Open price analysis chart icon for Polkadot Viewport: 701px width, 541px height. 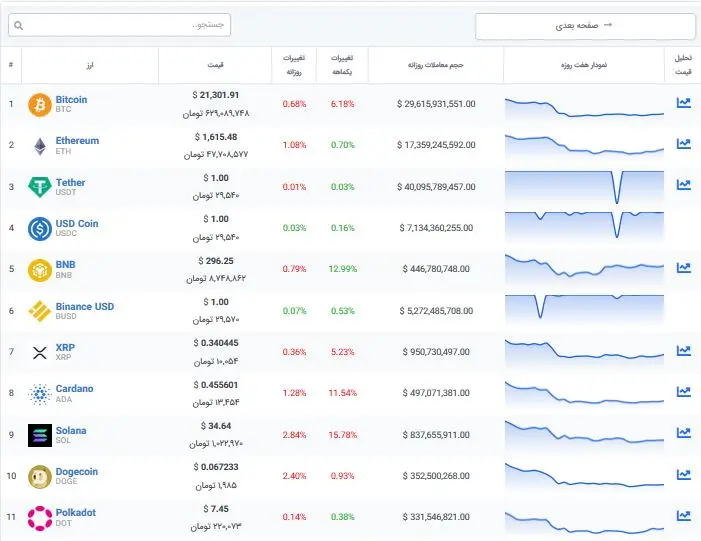pyautogui.click(x=684, y=515)
